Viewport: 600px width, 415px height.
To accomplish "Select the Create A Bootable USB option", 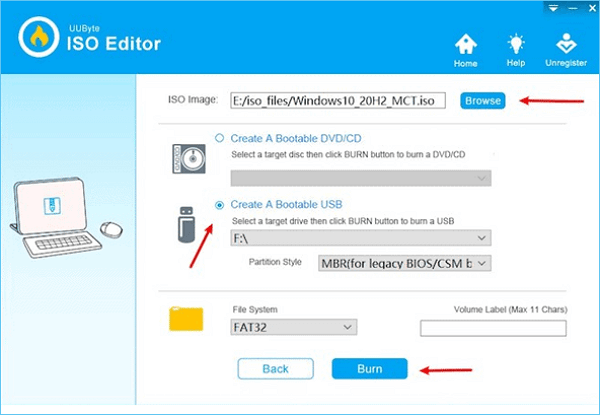I will tap(220, 205).
